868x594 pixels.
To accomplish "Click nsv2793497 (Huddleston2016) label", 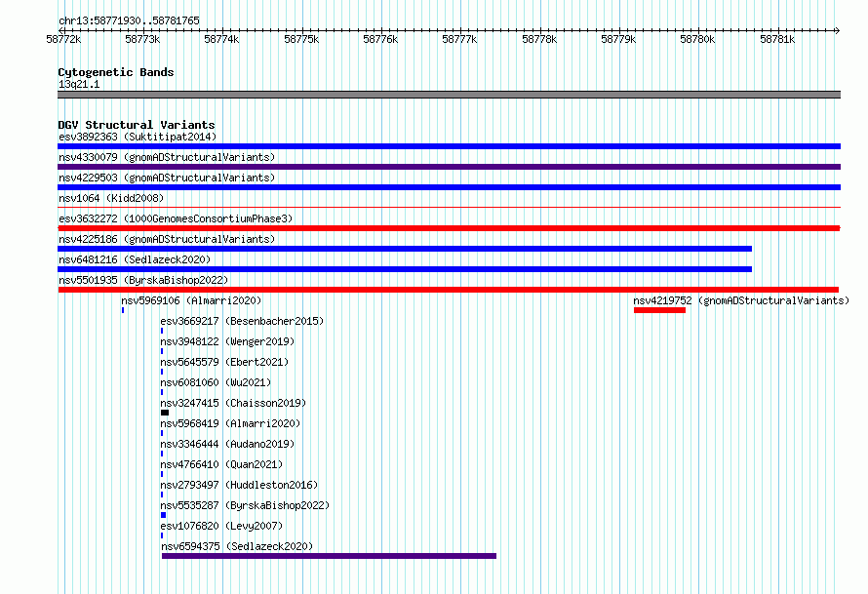I will click(239, 485).
